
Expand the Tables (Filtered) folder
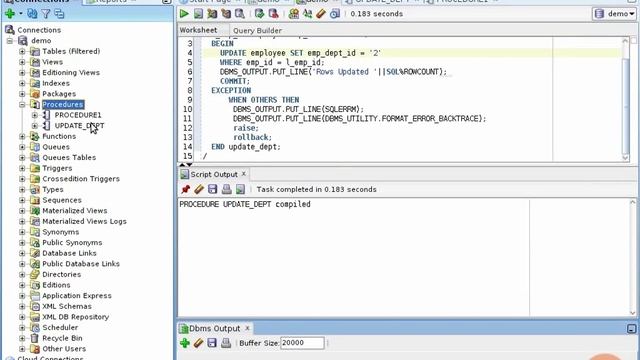tap(22, 51)
